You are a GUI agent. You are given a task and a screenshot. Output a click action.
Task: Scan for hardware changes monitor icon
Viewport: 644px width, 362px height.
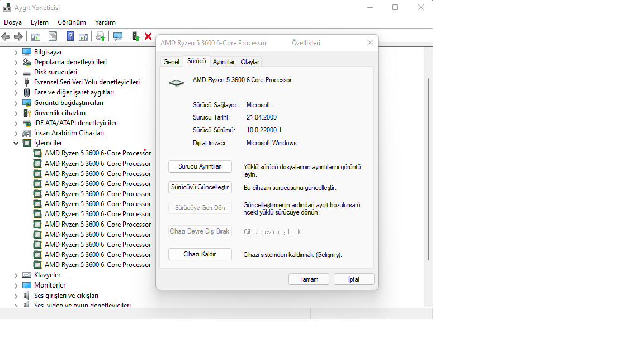click(118, 36)
